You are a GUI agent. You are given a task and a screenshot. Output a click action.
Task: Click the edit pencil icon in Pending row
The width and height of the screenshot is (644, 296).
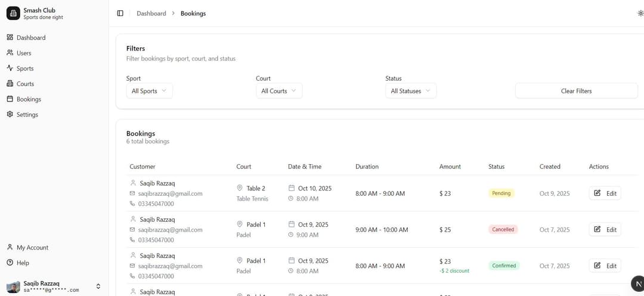click(x=597, y=193)
